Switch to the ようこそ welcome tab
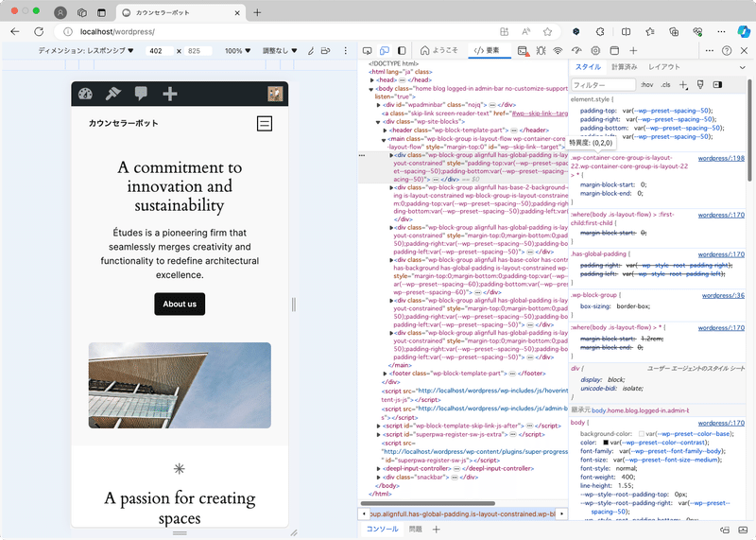Viewport: 756px width, 540px height. pyautogui.click(x=438, y=50)
